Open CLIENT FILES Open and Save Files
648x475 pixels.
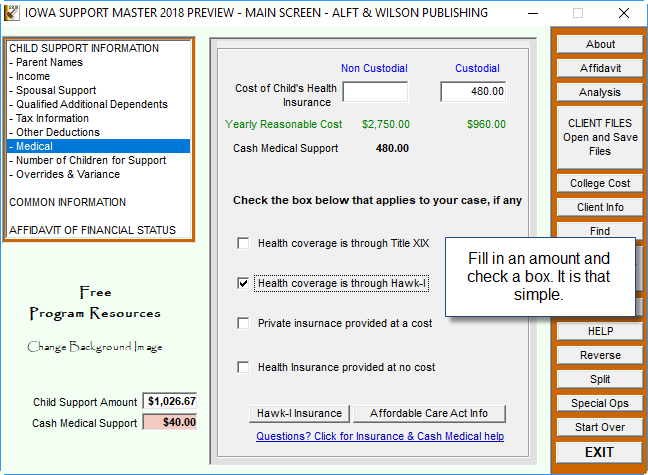click(600, 137)
